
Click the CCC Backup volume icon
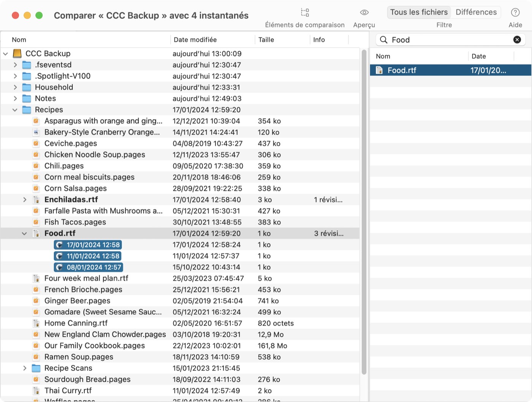17,54
